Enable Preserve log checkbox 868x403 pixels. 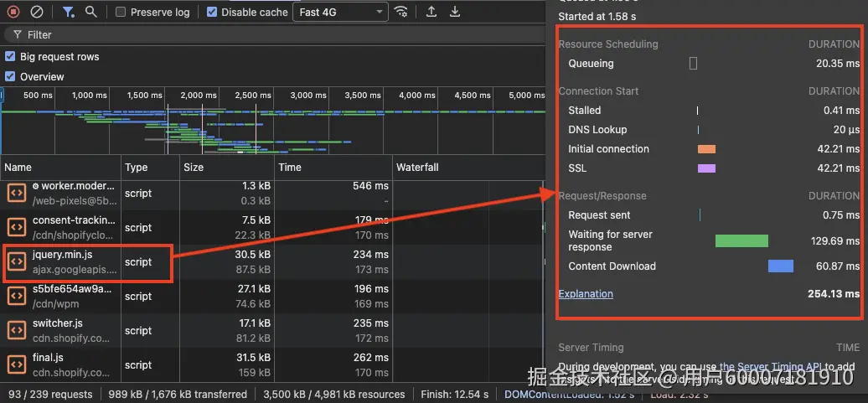point(120,12)
